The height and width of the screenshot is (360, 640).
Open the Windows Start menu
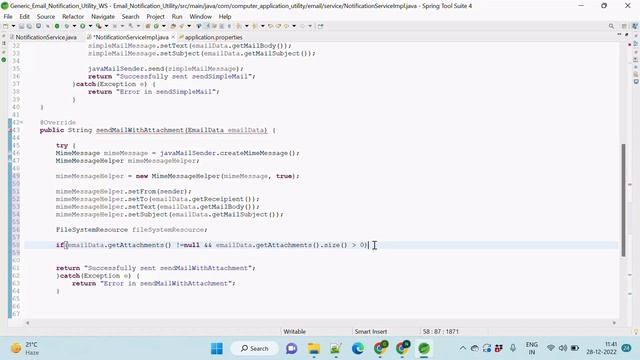217,349
